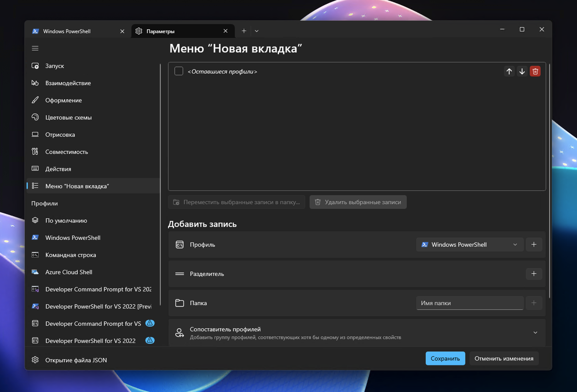
Task: Open the Командная строка profile
Action: (93, 255)
